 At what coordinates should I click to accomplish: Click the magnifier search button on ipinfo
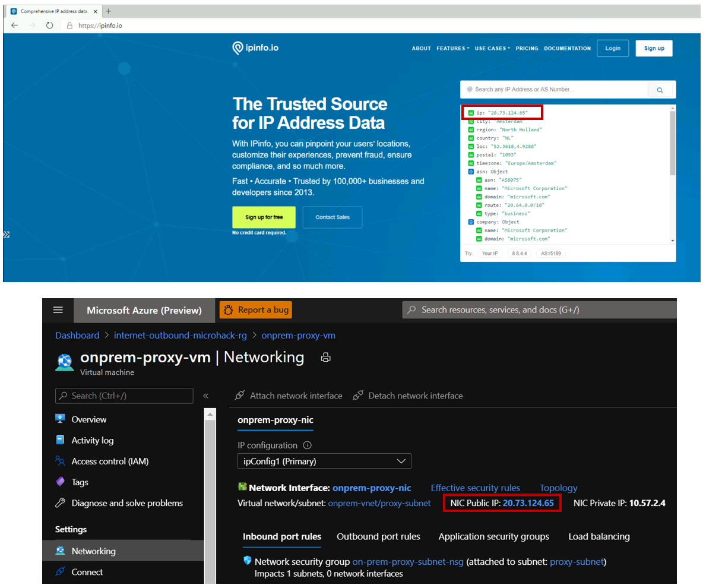(x=660, y=90)
